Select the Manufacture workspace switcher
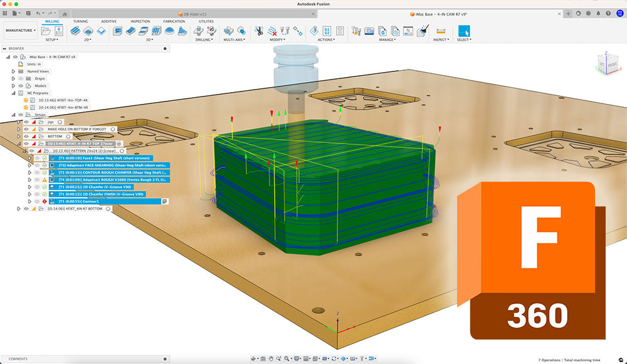 [x=19, y=30]
